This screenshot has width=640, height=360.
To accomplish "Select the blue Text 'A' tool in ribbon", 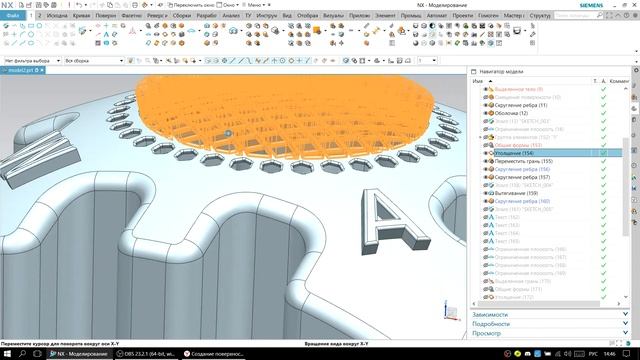I will [x=107, y=34].
